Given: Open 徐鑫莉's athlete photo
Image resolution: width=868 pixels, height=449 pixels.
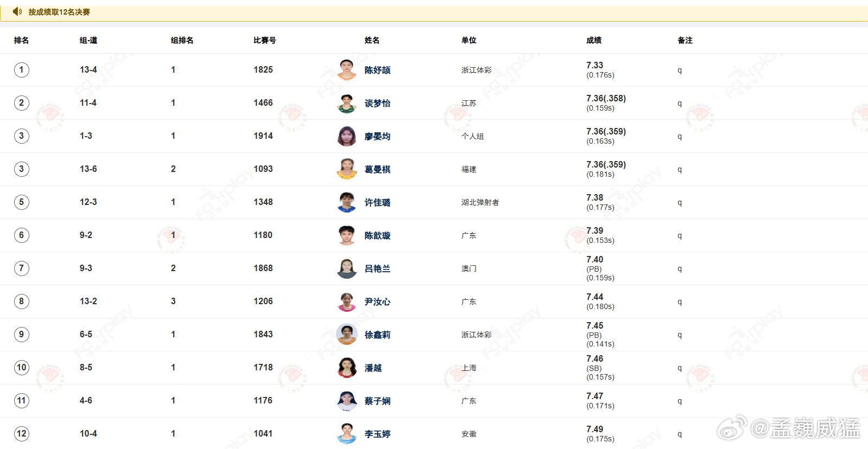Looking at the screenshot, I should click(x=347, y=335).
